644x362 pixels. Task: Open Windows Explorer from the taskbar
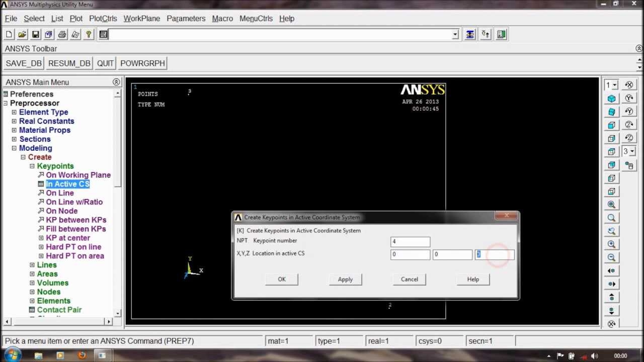click(39, 355)
